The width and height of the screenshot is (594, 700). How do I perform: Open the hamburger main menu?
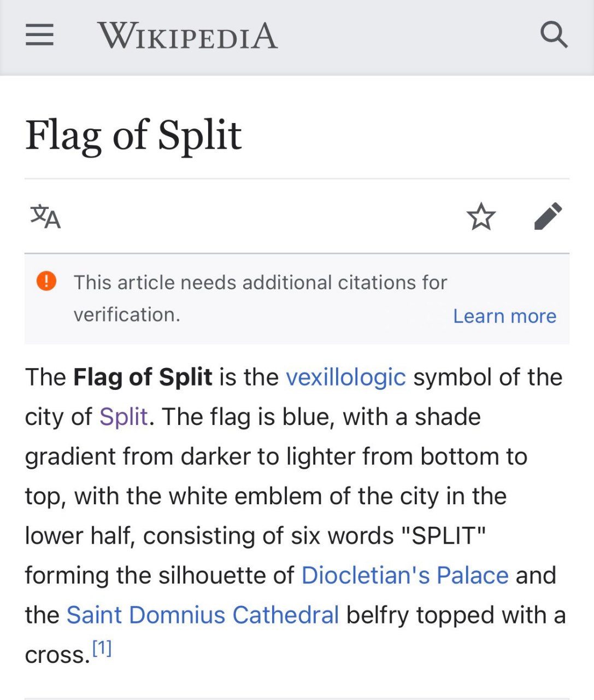pos(39,35)
